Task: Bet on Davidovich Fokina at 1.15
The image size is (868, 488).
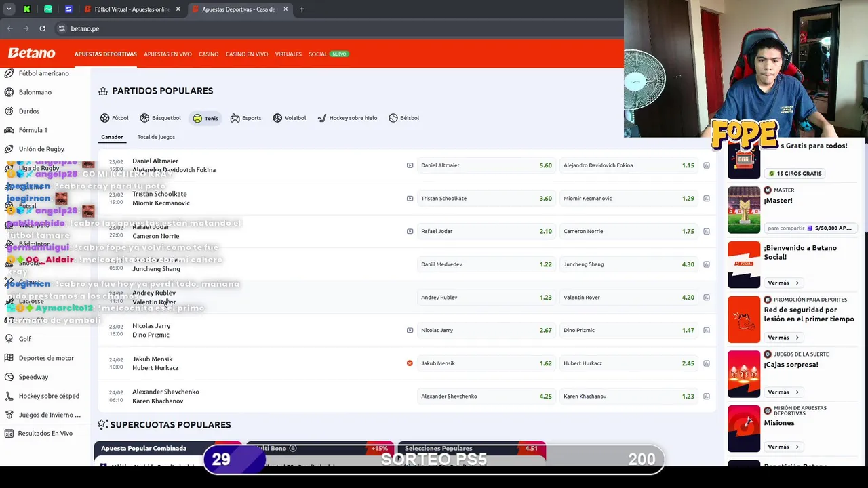Action: click(x=629, y=165)
